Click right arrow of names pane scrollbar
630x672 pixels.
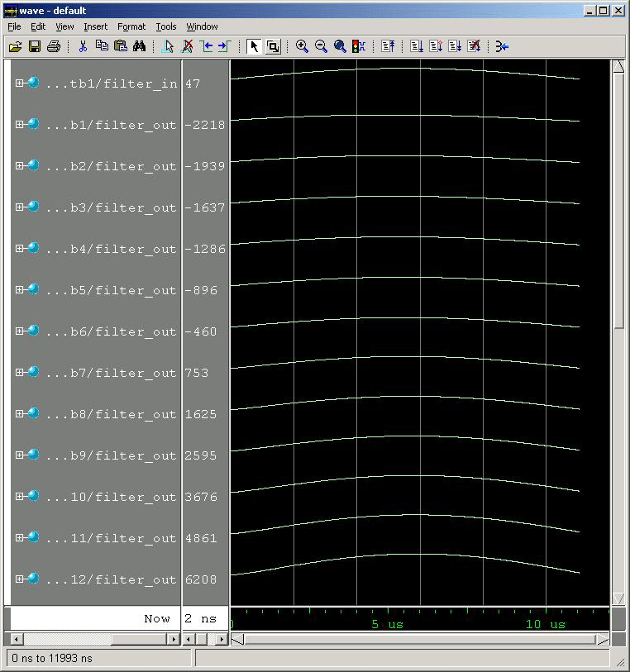tap(173, 640)
